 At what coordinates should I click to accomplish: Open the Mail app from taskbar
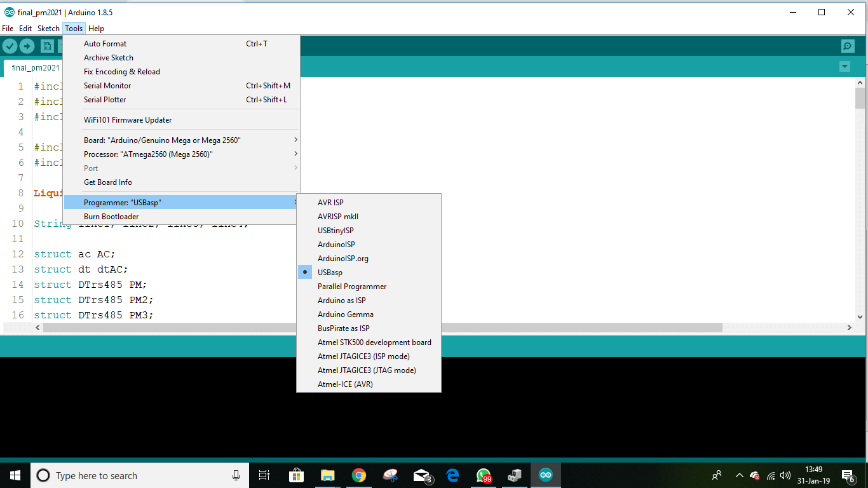click(421, 475)
